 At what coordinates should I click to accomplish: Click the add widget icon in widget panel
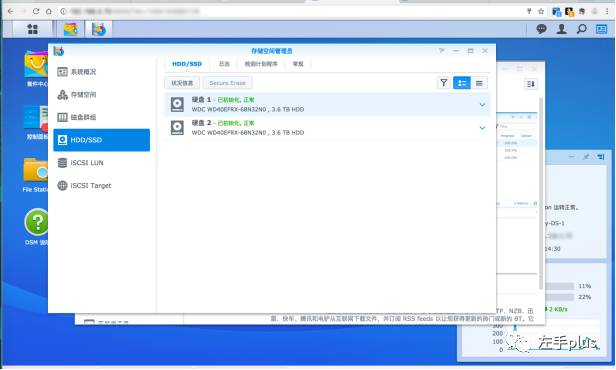tap(601, 157)
